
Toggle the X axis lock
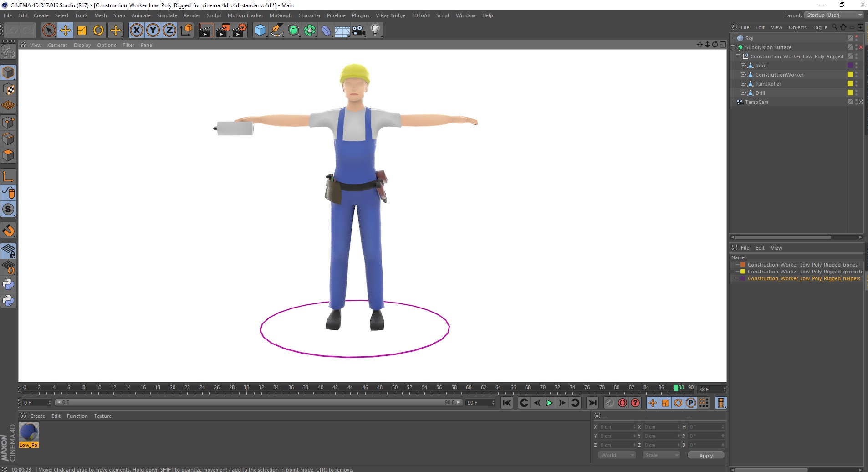(136, 31)
